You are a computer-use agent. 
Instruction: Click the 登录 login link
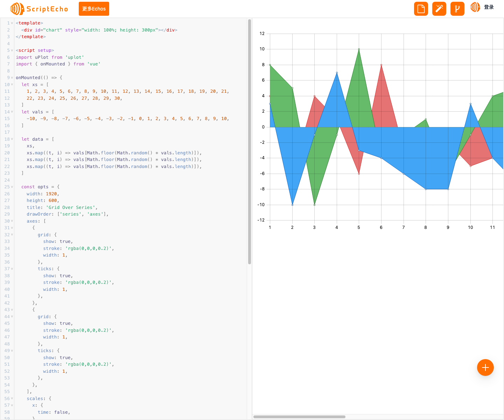tap(489, 7)
